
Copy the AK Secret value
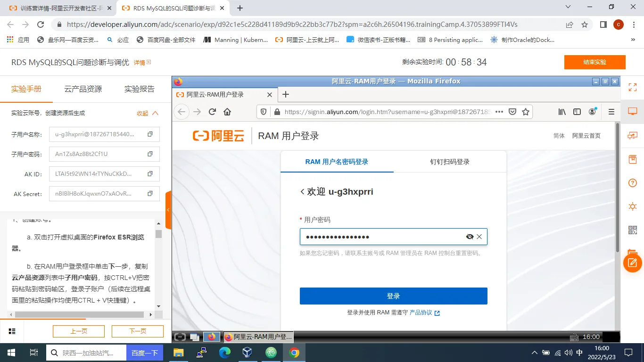pos(150,194)
